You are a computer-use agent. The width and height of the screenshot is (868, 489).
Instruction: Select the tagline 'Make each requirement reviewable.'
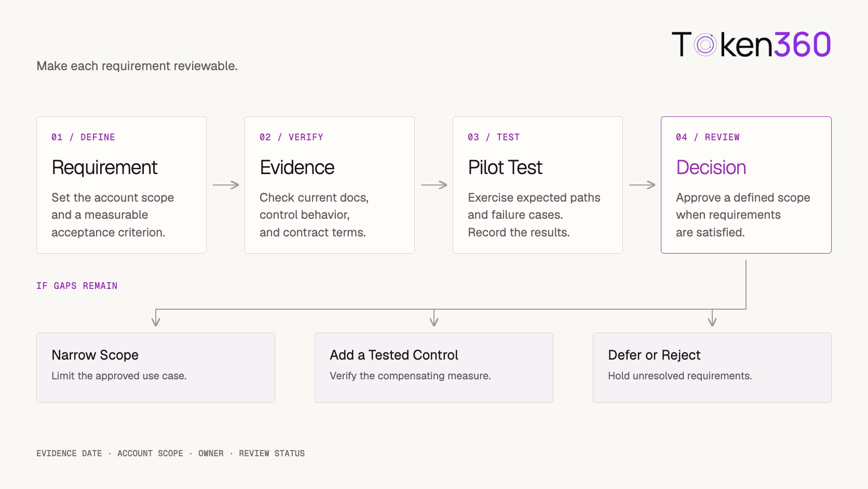[137, 66]
